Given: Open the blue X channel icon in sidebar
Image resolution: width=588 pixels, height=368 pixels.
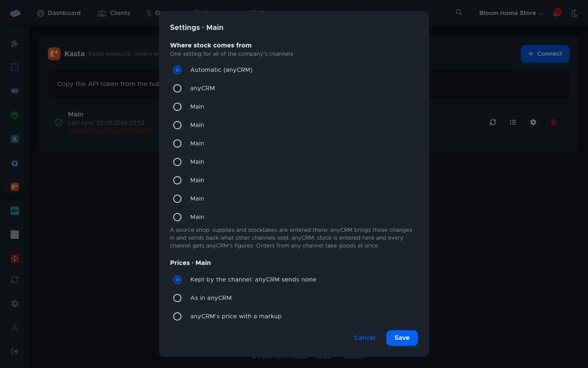Looking at the screenshot, I should point(15,139).
